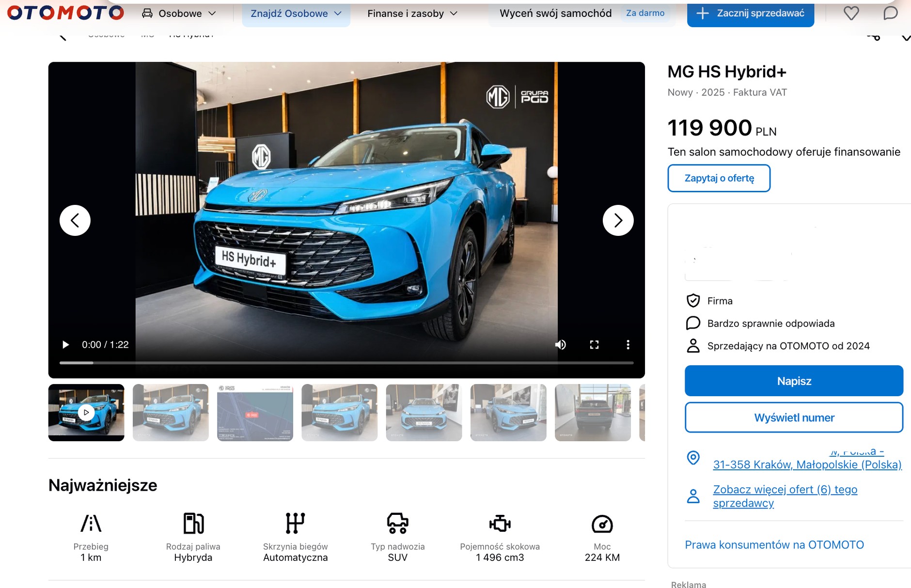Screen dimensions: 911x588
Task: Click the car icon beside Osobowe
Action: [x=147, y=13]
